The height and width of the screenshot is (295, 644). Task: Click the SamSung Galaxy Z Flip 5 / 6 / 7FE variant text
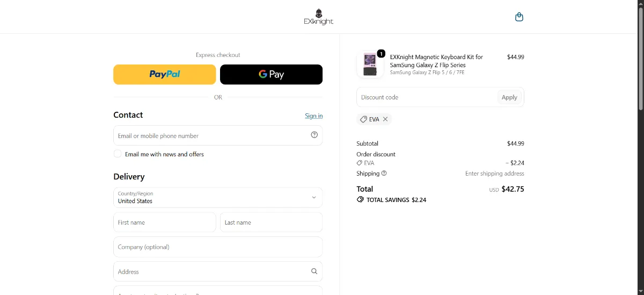point(427,73)
